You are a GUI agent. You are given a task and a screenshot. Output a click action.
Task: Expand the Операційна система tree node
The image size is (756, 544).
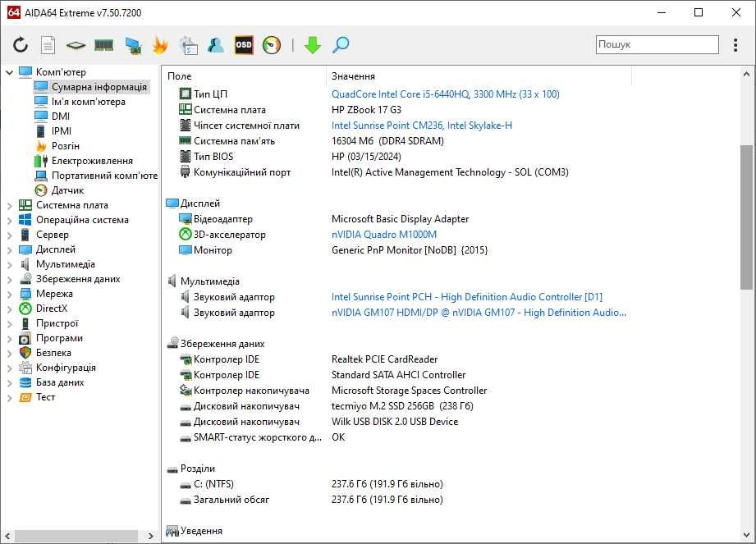[9, 220]
